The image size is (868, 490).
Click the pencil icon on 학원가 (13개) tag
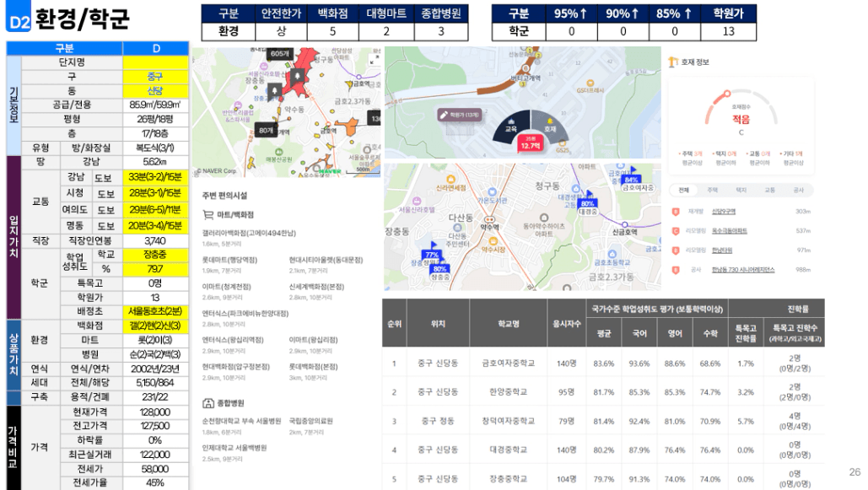point(444,115)
